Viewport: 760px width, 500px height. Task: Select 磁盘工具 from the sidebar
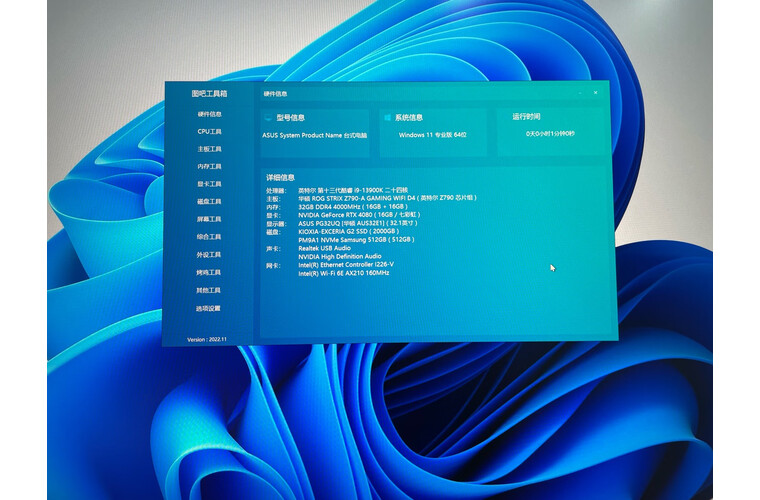(x=209, y=202)
